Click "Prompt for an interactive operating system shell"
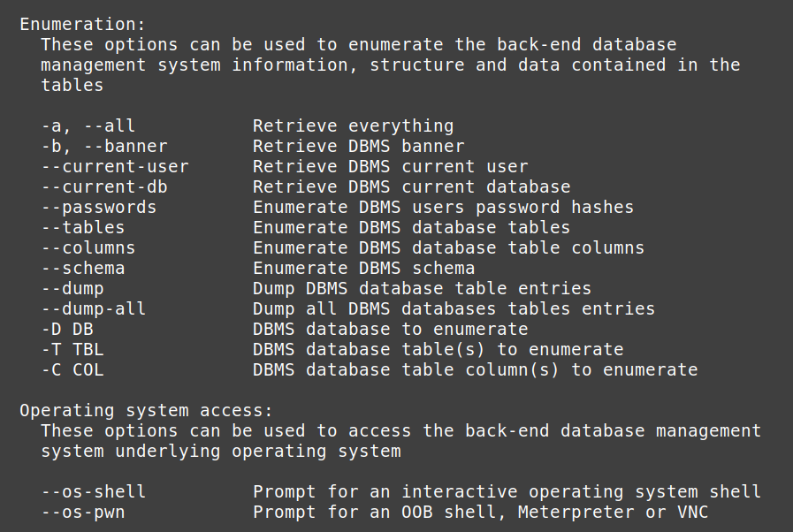Image resolution: width=793 pixels, height=532 pixels. (507, 492)
